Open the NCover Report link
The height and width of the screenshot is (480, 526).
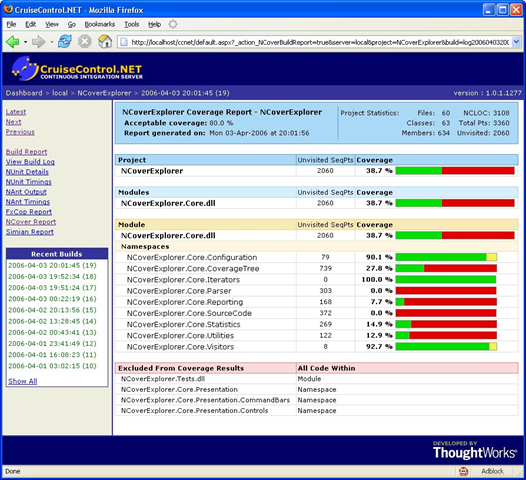[x=31, y=222]
